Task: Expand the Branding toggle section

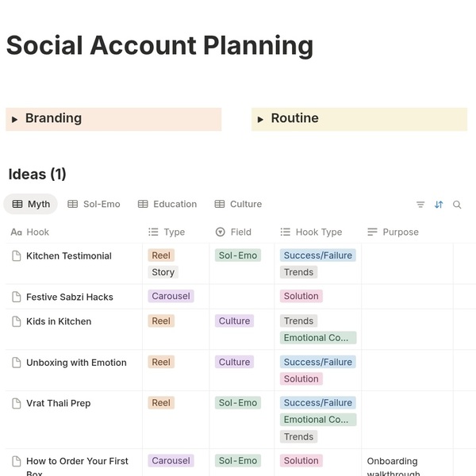Action: (15, 119)
